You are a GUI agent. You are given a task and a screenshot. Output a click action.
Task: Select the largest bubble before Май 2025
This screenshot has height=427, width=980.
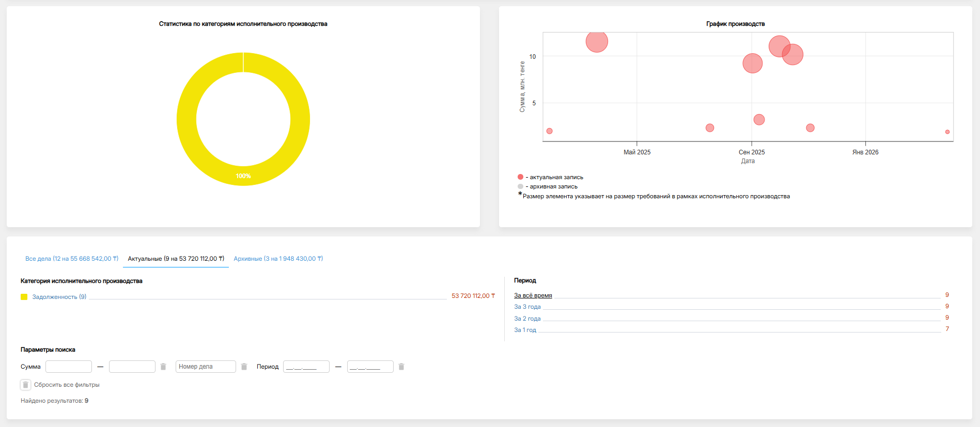click(x=597, y=42)
